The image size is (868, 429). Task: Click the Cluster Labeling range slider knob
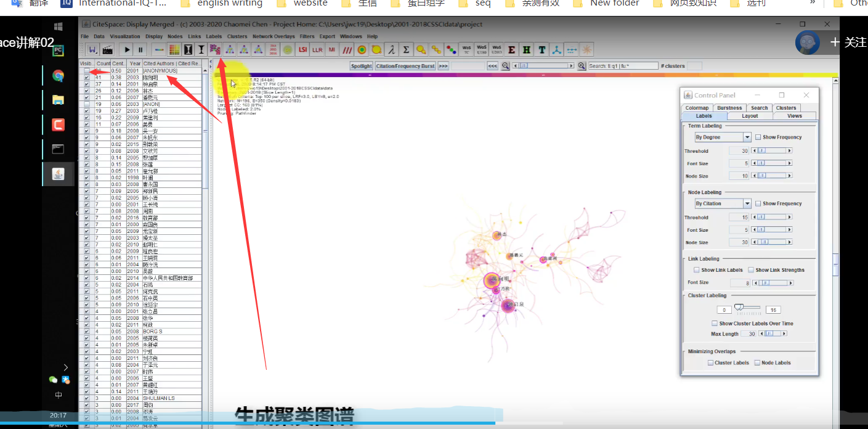[x=739, y=307]
